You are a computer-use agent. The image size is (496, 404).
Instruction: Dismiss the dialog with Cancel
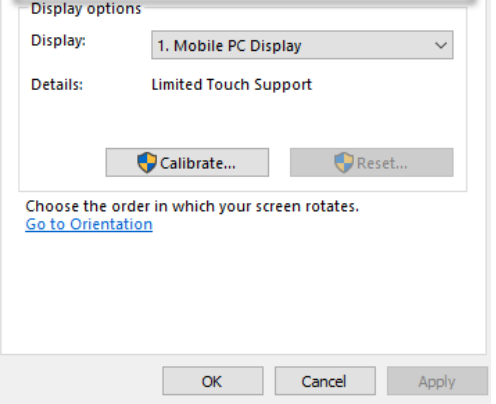[x=325, y=381]
